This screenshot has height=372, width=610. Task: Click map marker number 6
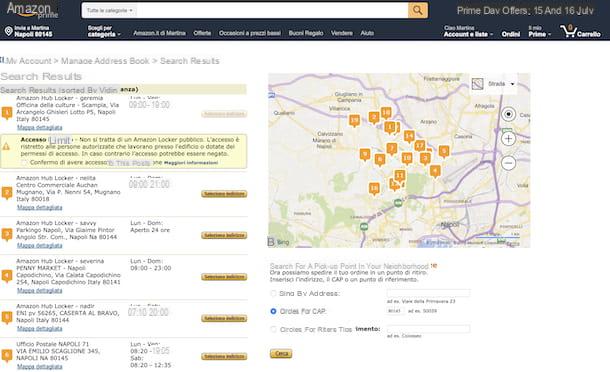380,160
